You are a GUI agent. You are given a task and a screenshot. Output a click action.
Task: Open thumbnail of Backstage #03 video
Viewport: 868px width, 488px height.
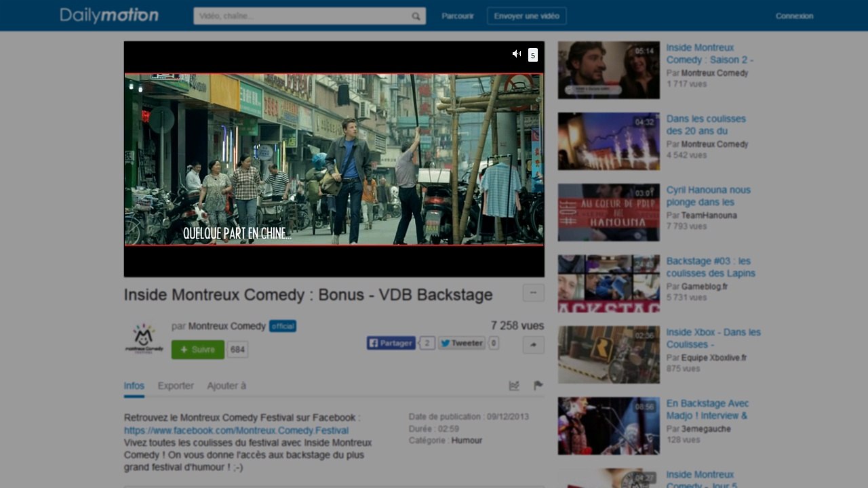tap(609, 283)
